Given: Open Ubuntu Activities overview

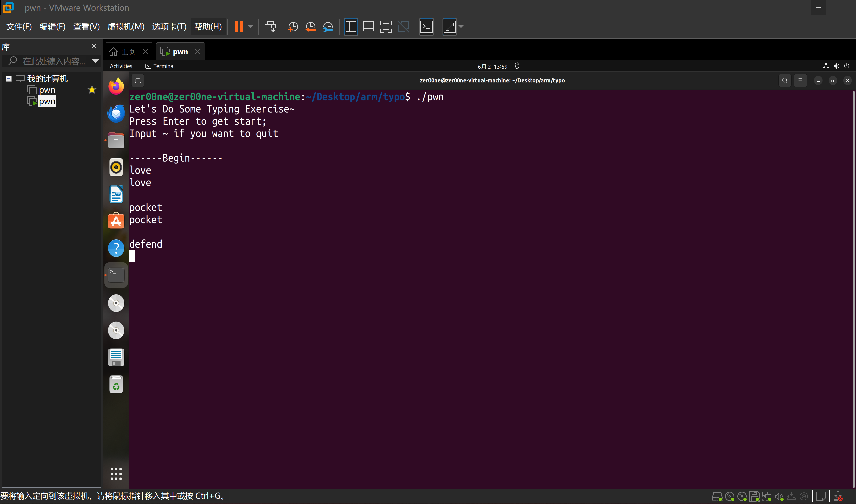Looking at the screenshot, I should tap(121, 66).
